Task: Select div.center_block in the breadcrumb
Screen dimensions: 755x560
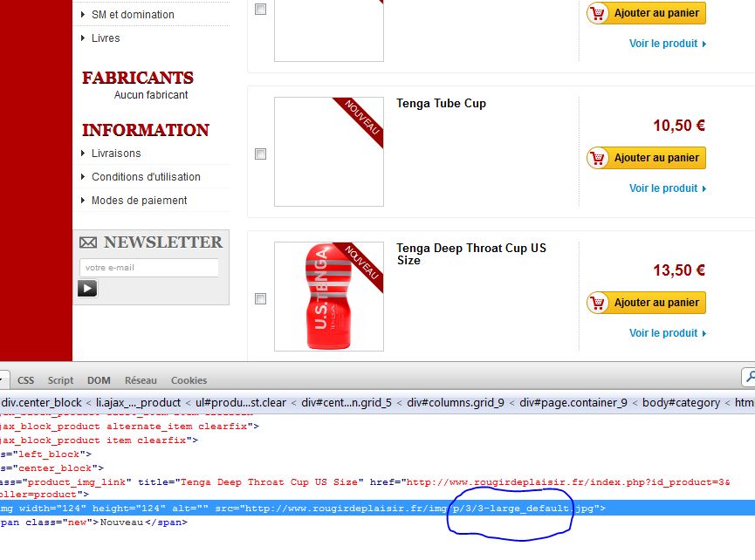Action: 42,402
